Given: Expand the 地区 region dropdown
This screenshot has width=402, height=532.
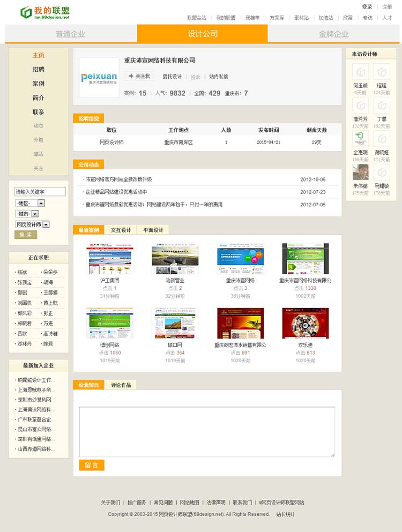Looking at the screenshot, I should 41,203.
